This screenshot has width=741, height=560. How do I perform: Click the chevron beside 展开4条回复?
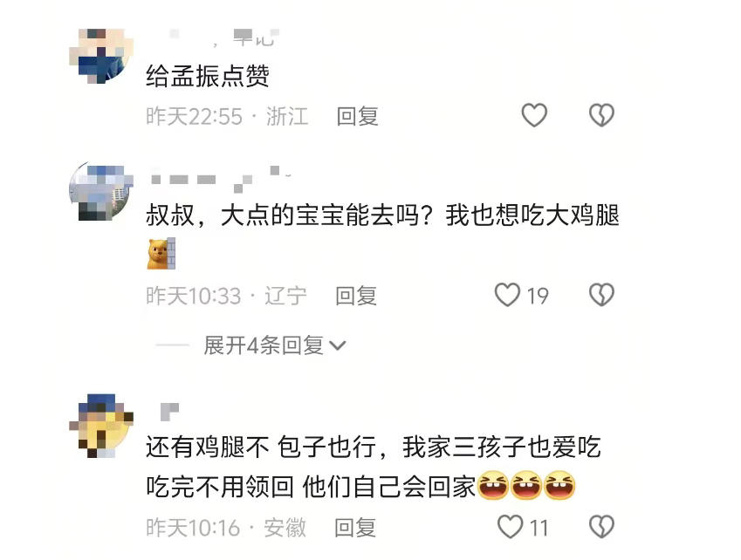pos(338,346)
